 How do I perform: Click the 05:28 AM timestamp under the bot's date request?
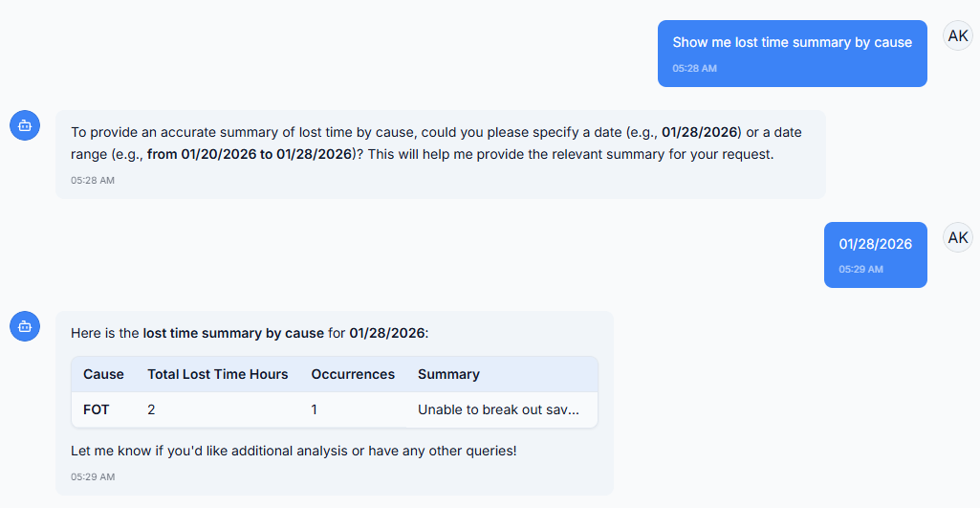(93, 180)
